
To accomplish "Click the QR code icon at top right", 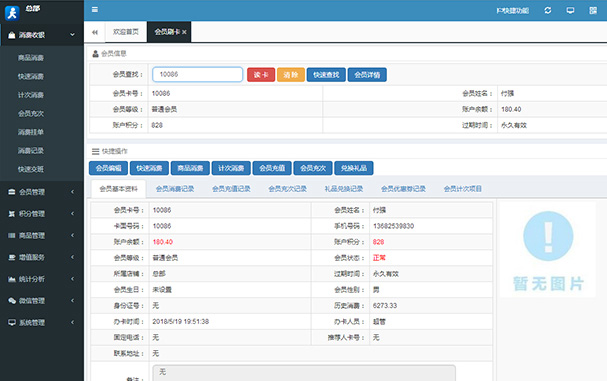I will (x=593, y=10).
